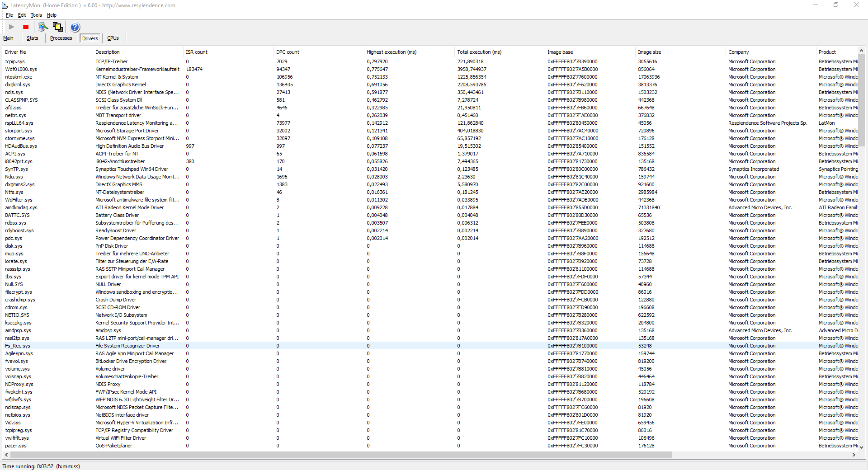Open the Help menu
This screenshot has height=470, width=868.
[52, 15]
